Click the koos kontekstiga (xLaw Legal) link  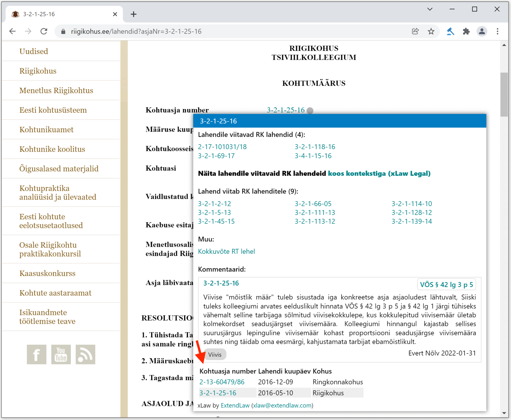point(379,173)
